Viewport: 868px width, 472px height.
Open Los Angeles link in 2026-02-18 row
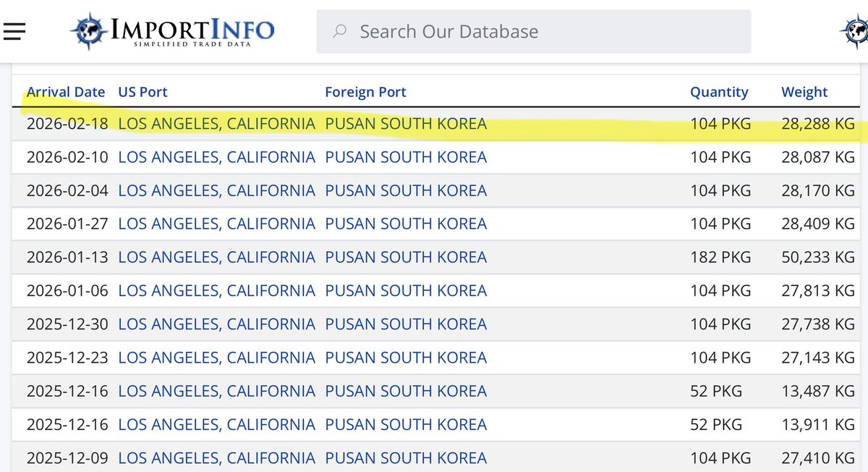[216, 124]
